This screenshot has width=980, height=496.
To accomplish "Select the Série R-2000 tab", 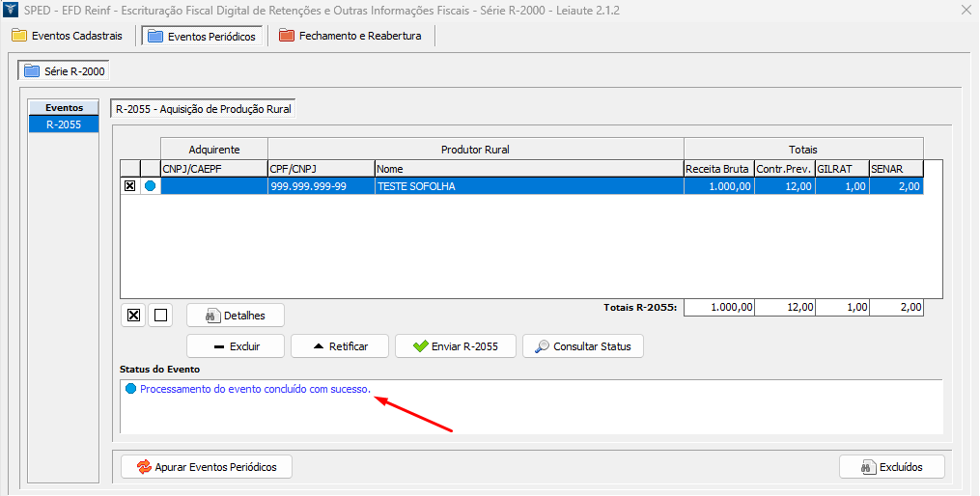I will (63, 70).
